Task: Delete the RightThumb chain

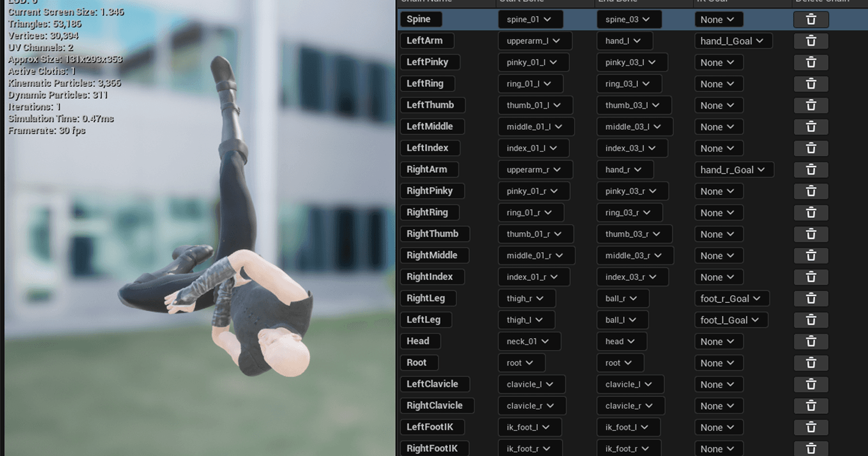Action: [x=811, y=234]
